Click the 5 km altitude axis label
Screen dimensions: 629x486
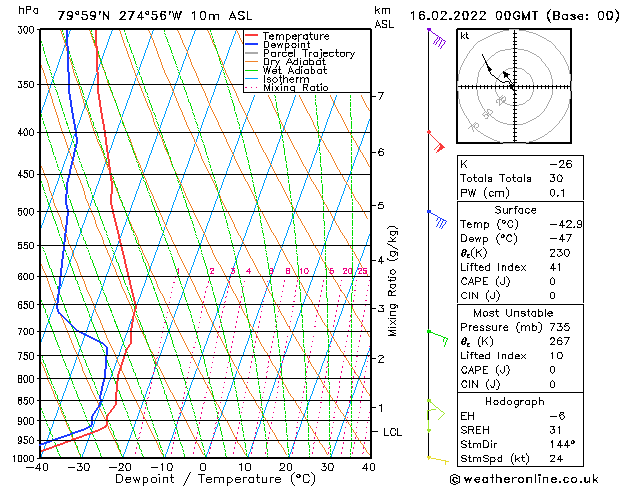pyautogui.click(x=381, y=205)
